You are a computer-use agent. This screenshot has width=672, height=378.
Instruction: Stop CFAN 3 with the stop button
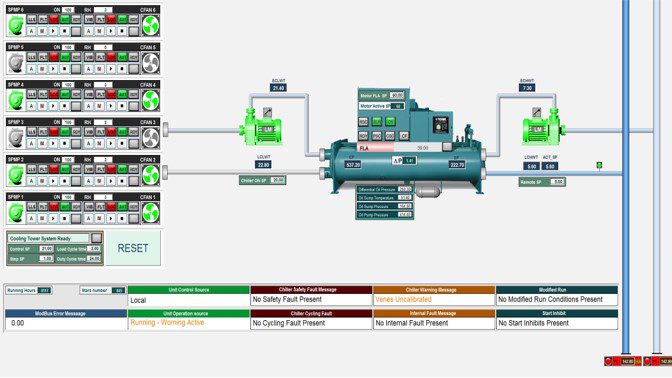click(122, 144)
